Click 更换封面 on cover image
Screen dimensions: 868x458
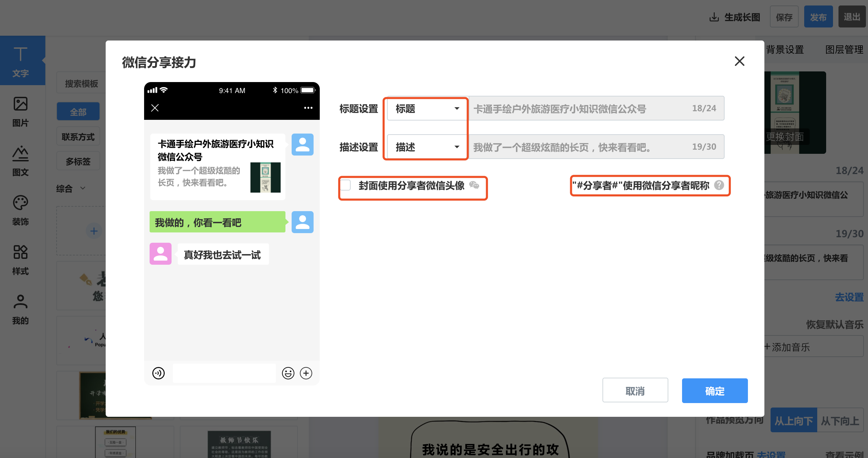tap(785, 137)
